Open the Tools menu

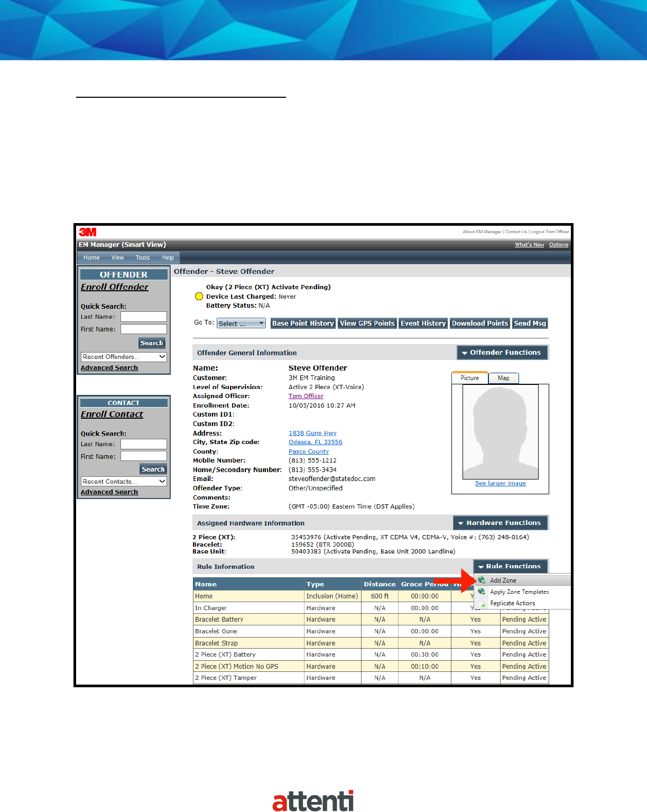pyautogui.click(x=143, y=257)
